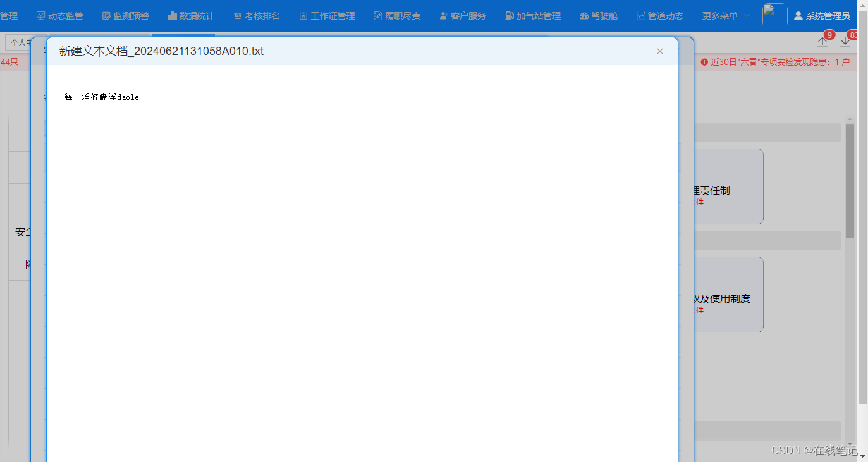Viewport: 868px width, 462px height.
Task: Close the text document preview dialog
Action: point(660,51)
